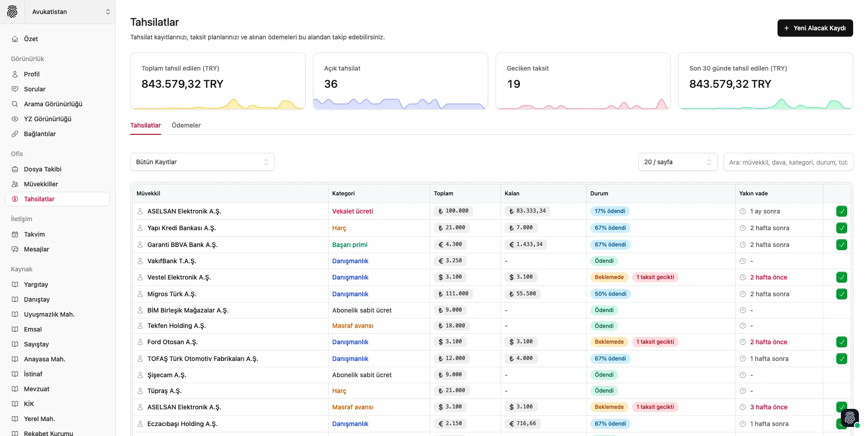Toggle green checkbox on Migros Türk row
The width and height of the screenshot is (868, 436).
(841, 294)
